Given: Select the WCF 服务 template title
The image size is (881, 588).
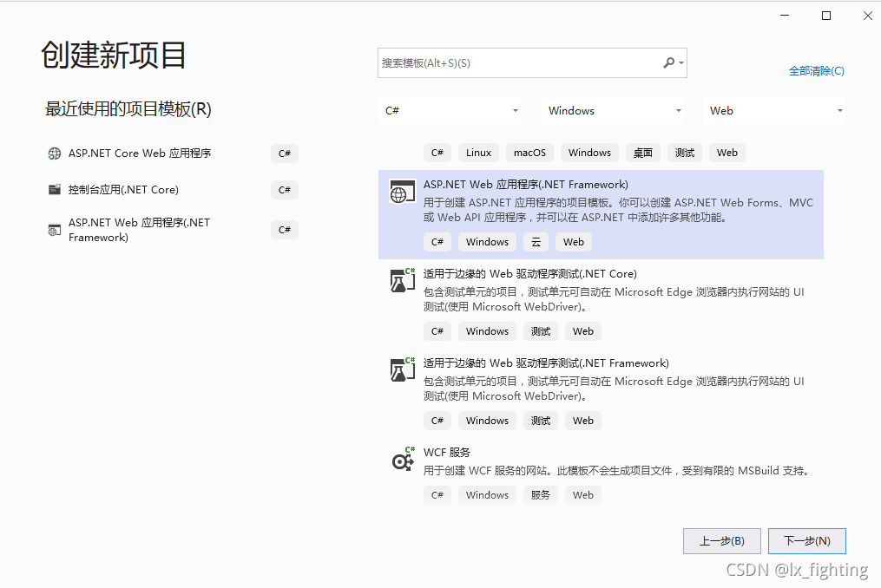Looking at the screenshot, I should click(x=447, y=453).
